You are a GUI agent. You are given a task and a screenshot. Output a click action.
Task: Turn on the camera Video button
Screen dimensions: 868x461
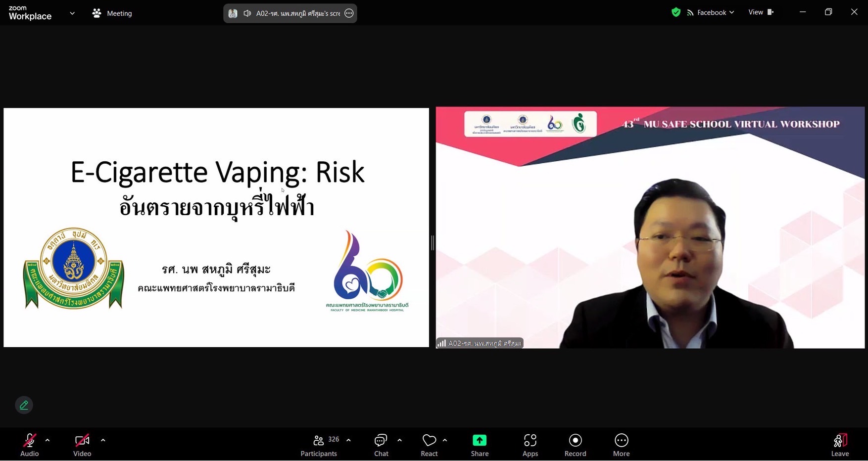(82, 445)
